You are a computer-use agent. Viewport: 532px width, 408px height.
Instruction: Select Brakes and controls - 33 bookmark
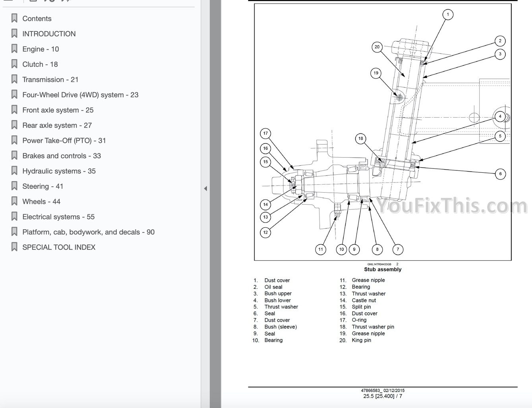(62, 156)
